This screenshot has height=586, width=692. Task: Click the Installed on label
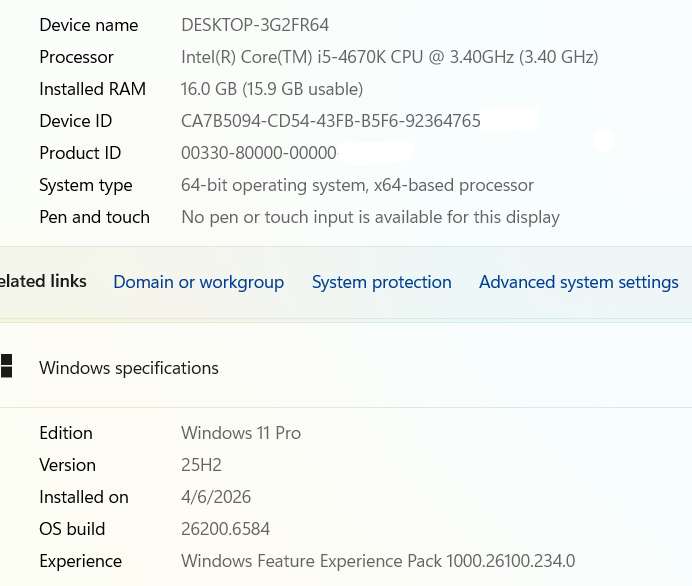coord(84,497)
